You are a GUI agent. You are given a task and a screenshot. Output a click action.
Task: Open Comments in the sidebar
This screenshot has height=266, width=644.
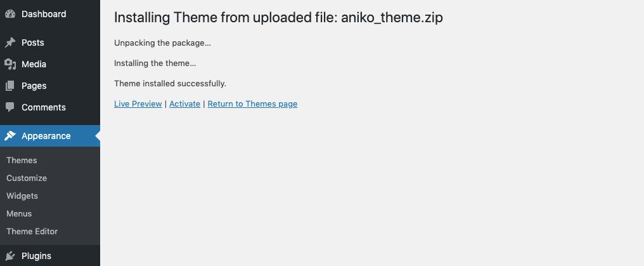43,107
